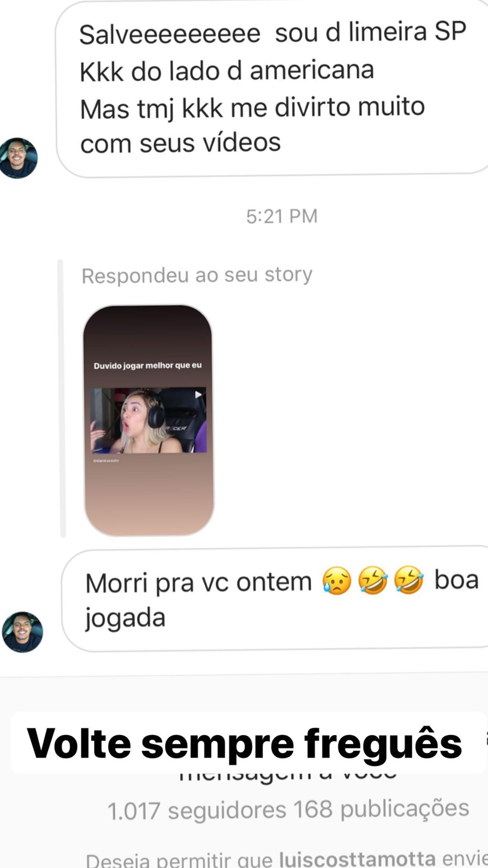Tap the "Deseja permitir que" prompt text
The width and height of the screenshot is (488, 868).
tap(179, 859)
